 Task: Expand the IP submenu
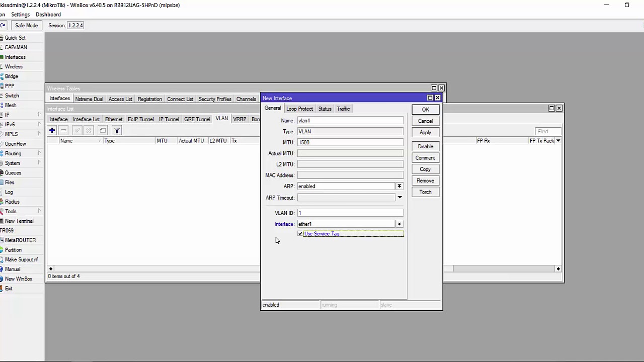point(39,115)
